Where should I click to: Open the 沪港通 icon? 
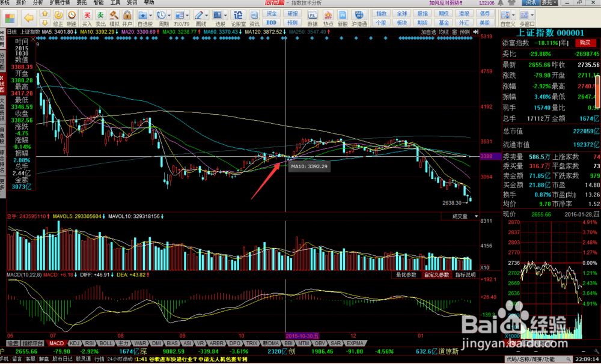point(359,15)
